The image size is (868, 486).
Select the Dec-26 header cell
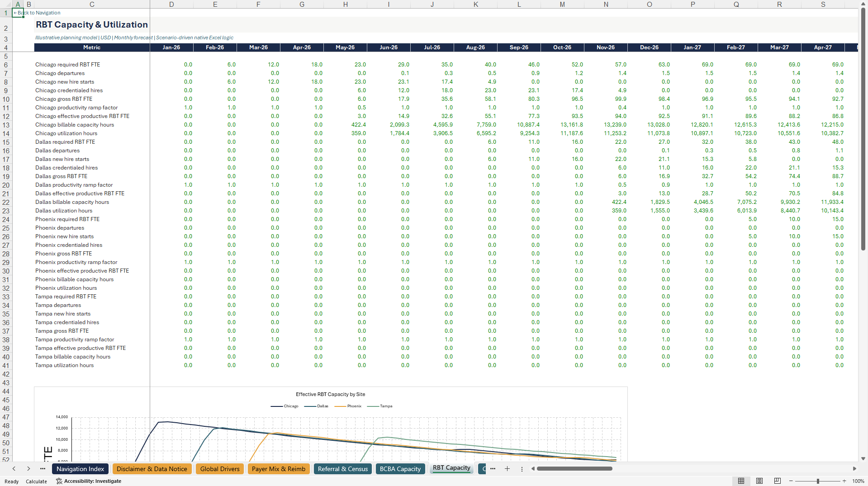[649, 47]
